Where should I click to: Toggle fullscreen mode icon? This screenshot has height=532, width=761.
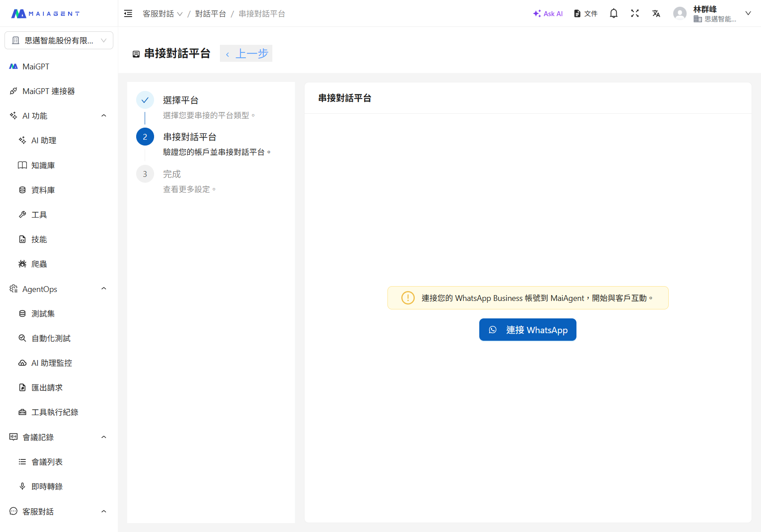tap(635, 13)
